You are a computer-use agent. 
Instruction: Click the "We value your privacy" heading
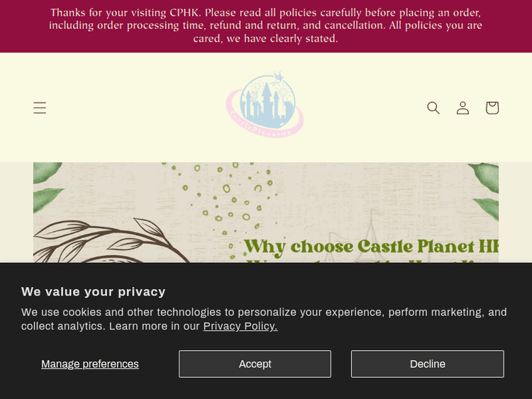94,291
